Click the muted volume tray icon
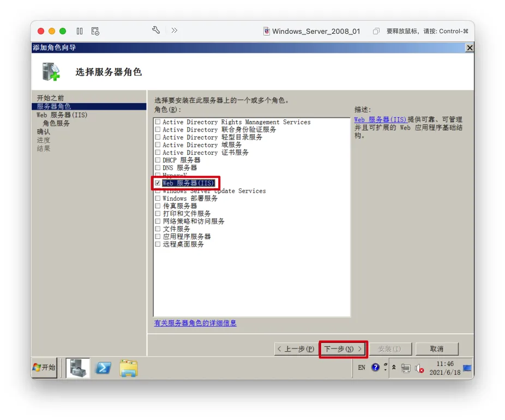 (419, 368)
